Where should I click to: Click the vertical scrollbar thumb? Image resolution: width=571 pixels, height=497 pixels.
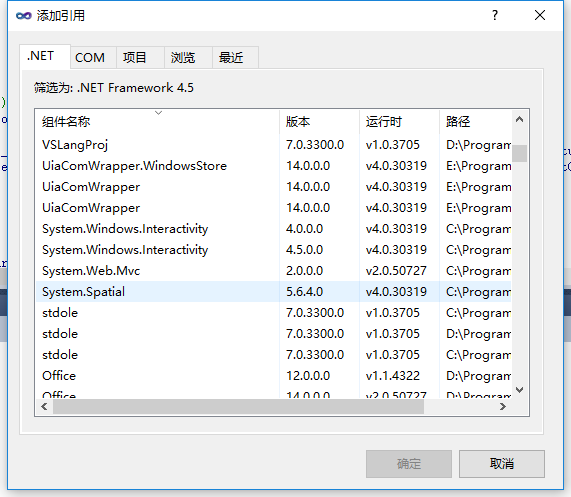(520, 153)
